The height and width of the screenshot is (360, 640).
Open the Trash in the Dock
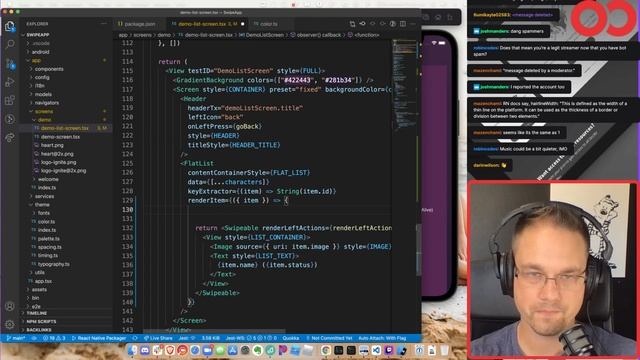pyautogui.click(x=444, y=350)
